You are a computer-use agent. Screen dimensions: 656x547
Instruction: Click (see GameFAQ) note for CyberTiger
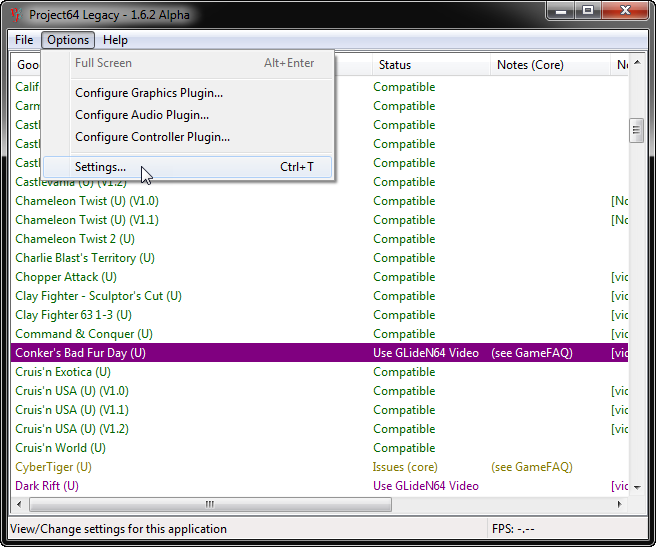coord(532,467)
